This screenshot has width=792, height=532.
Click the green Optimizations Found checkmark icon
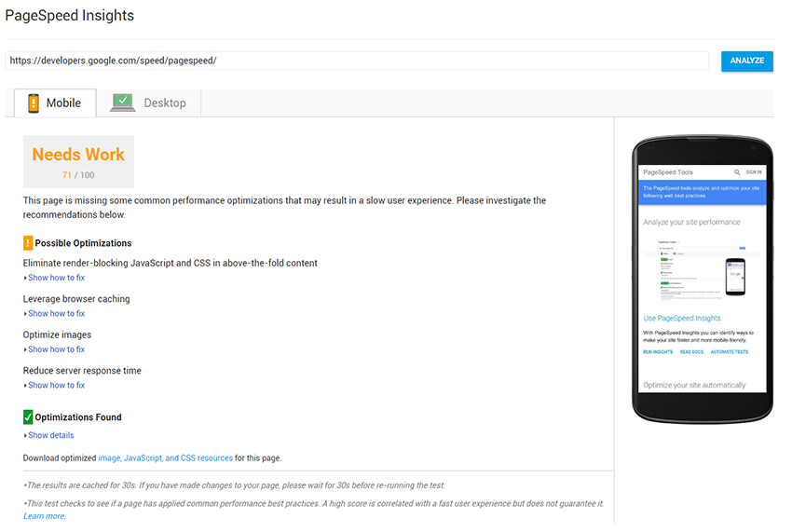[28, 416]
